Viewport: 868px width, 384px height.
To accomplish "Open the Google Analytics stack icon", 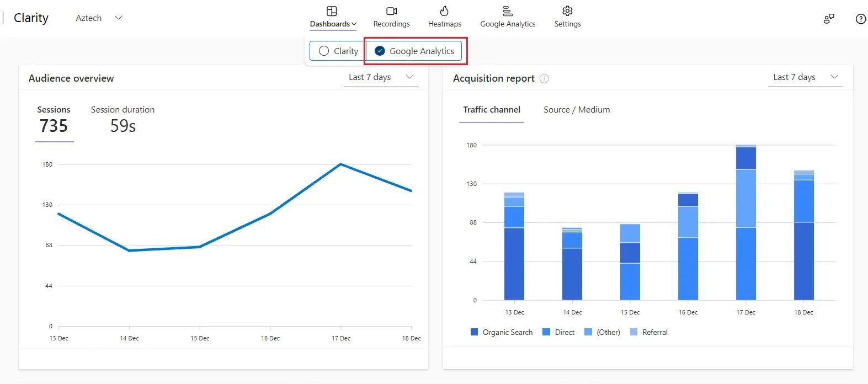I will pos(508,11).
